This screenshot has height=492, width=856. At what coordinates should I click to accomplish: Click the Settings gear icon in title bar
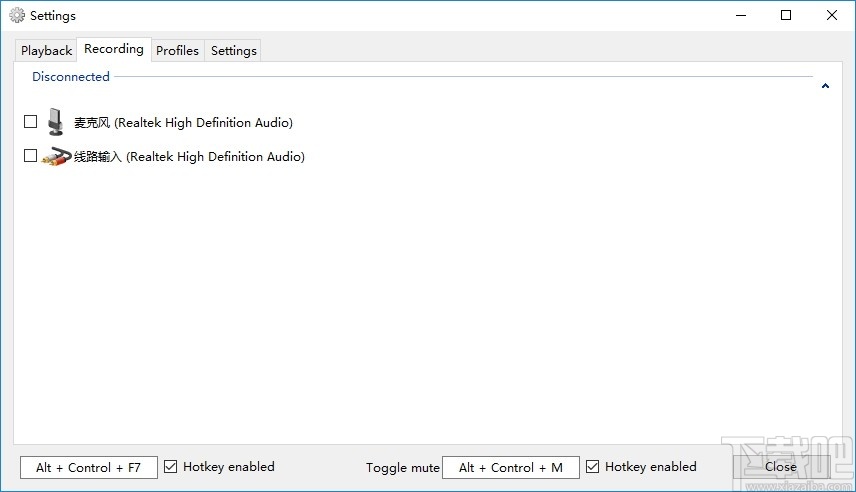click(x=17, y=15)
